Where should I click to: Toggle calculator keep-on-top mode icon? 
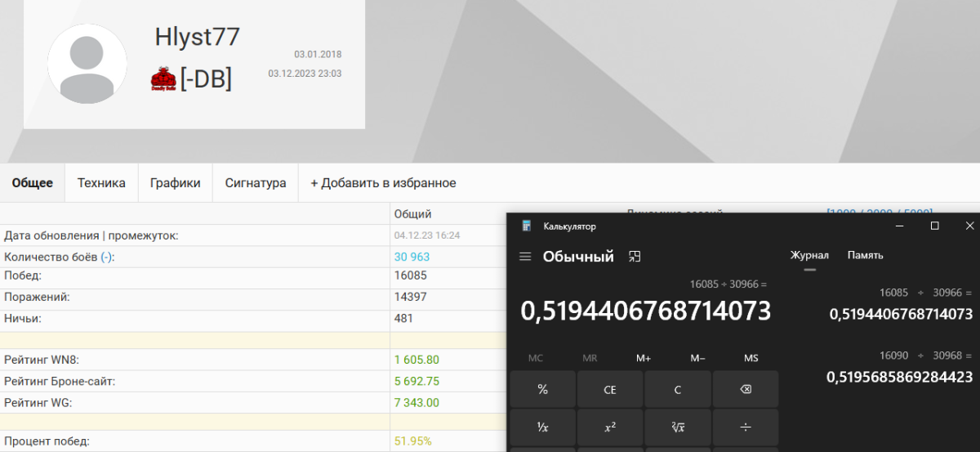point(635,257)
